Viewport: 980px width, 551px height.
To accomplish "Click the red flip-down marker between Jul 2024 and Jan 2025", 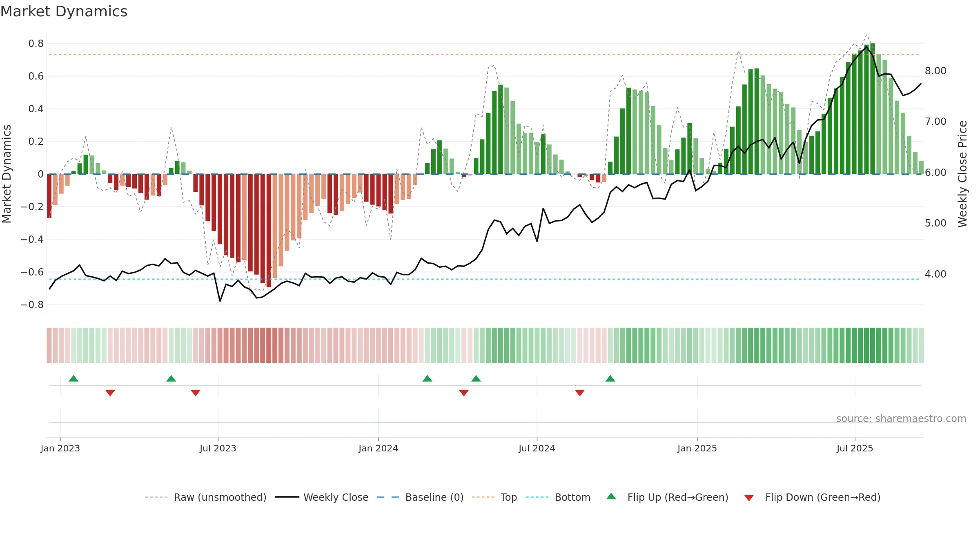I will coord(580,393).
